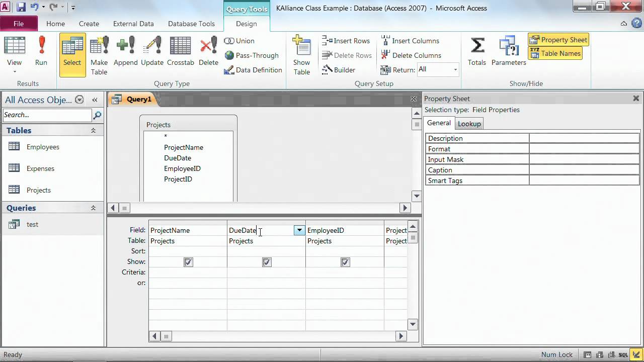The image size is (644, 362).
Task: Uncheck Show box for DueDate column
Action: pyautogui.click(x=267, y=262)
